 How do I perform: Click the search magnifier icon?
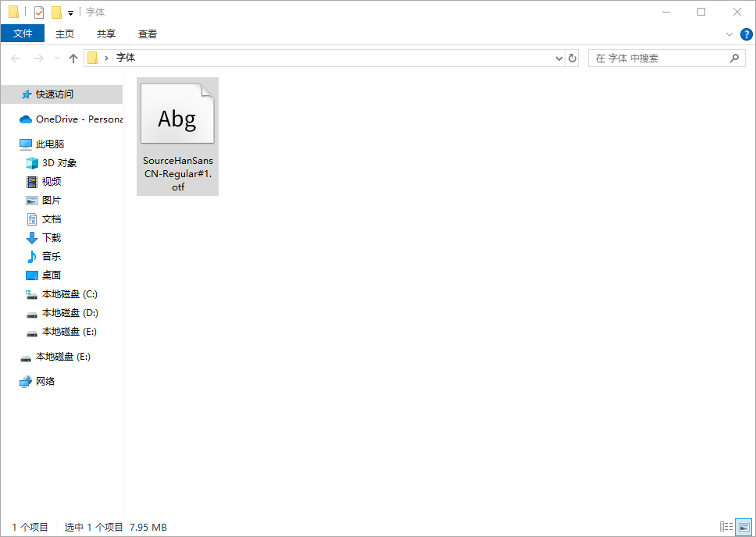(x=733, y=59)
